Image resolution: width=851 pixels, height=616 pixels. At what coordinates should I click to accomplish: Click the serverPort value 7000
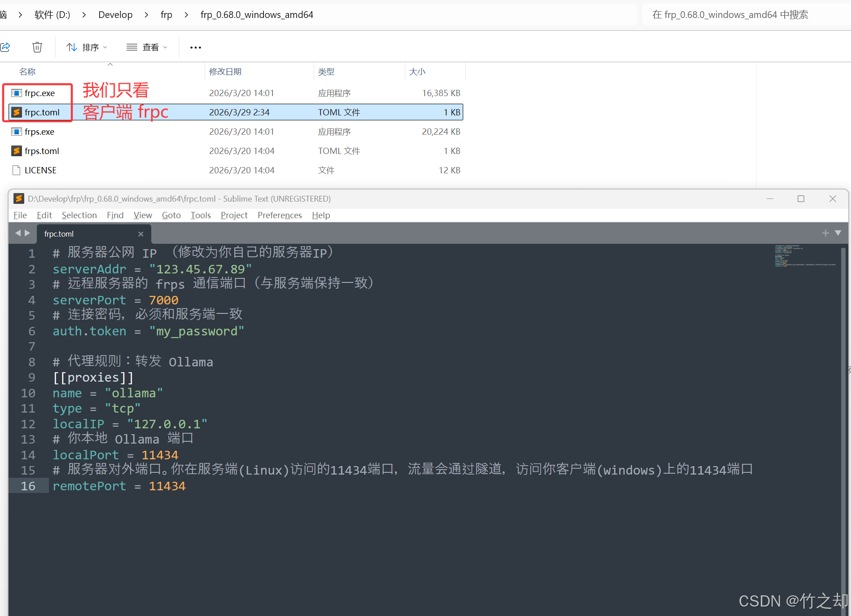pyautogui.click(x=163, y=300)
